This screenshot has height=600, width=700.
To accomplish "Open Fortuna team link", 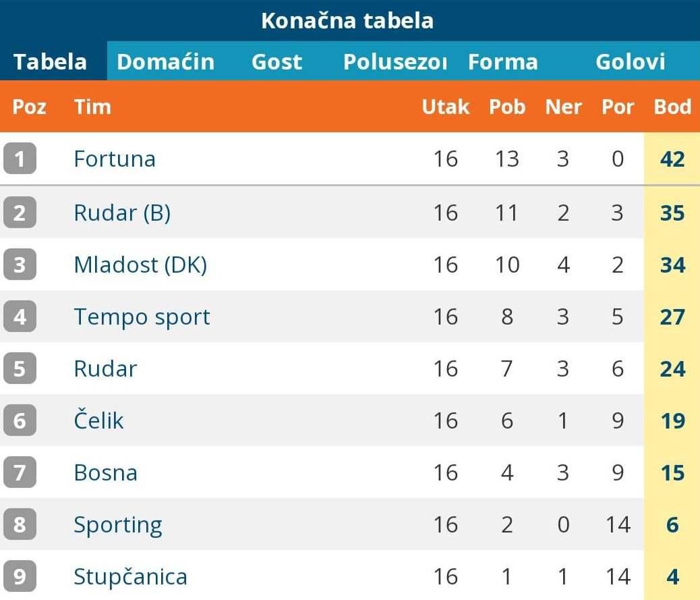I will click(x=115, y=159).
